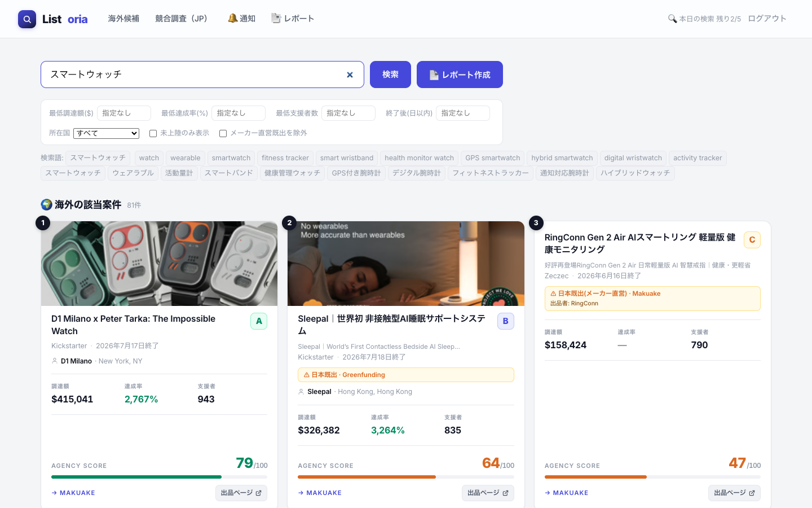Select the 'activity tracker' term tag

[x=698, y=158]
